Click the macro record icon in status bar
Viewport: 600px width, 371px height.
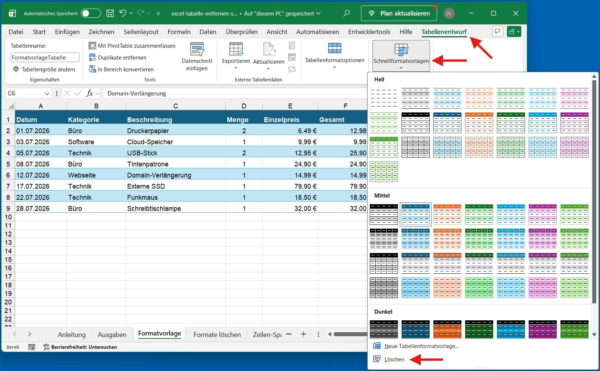tap(32, 347)
